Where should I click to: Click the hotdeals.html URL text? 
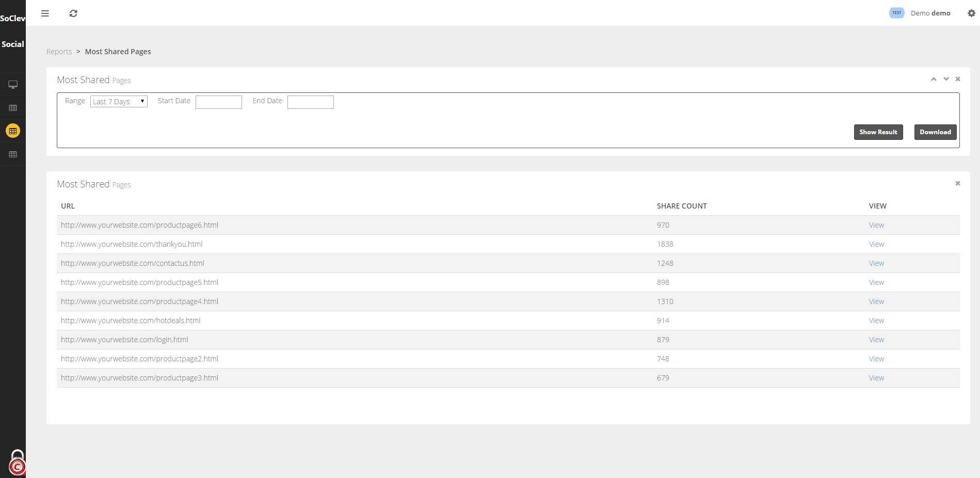131,321
